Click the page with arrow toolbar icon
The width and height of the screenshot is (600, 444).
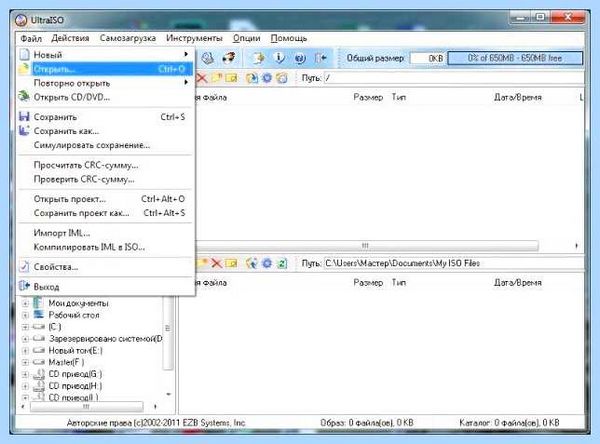click(259, 58)
